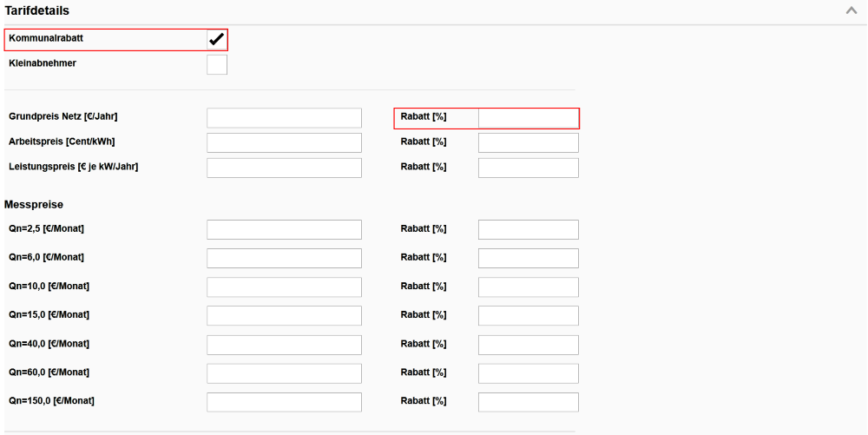Uncheck the Kommunalrabatt checkbox
Viewport: 868px width, 435px height.
pyautogui.click(x=217, y=39)
